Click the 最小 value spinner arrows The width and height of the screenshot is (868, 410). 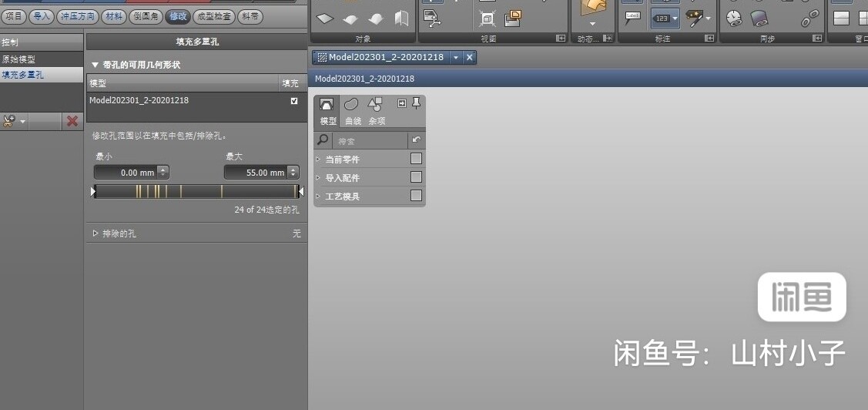point(163,173)
